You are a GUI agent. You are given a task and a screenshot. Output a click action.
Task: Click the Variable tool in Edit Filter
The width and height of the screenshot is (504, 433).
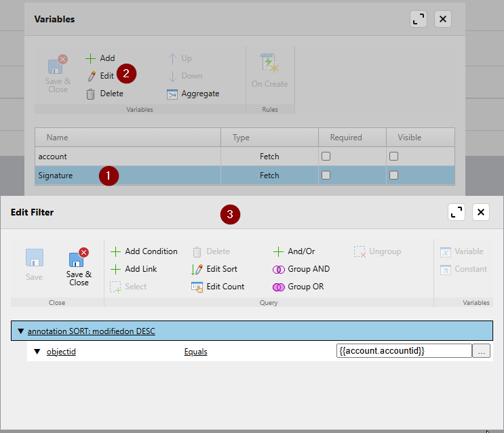(462, 251)
